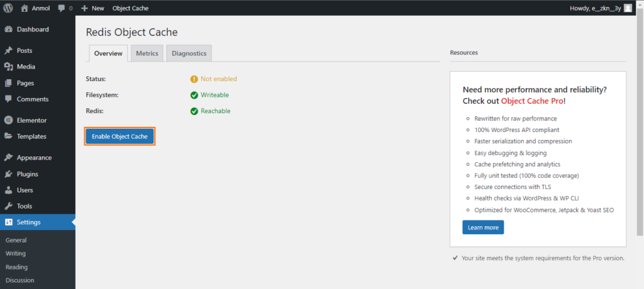Screen dimensions: 644x289
Task: Click the Users person icon
Action: (8, 190)
